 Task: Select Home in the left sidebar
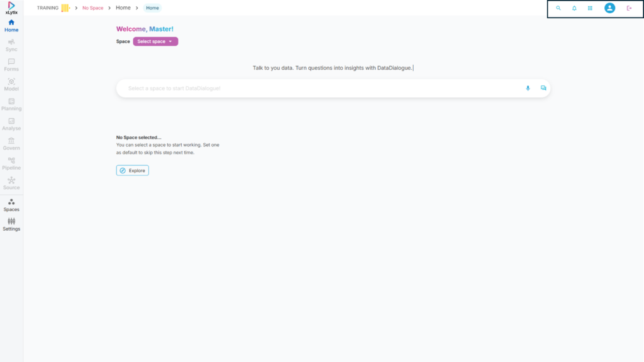click(x=11, y=26)
